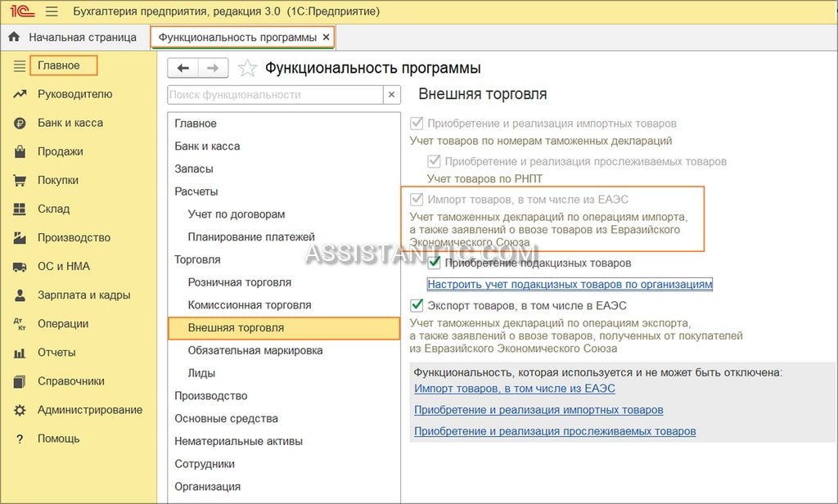The width and height of the screenshot is (838, 504).
Task: Open Настроить учет подакцизных товаров по организациям link
Action: point(570,285)
